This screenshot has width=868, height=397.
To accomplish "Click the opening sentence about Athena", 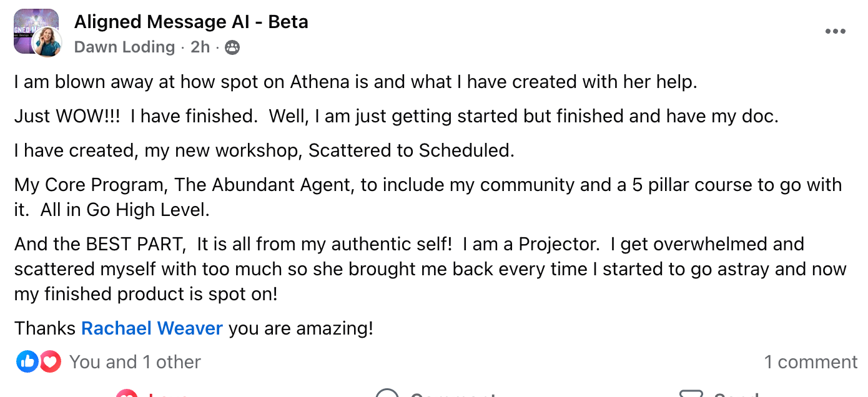I will [355, 82].
